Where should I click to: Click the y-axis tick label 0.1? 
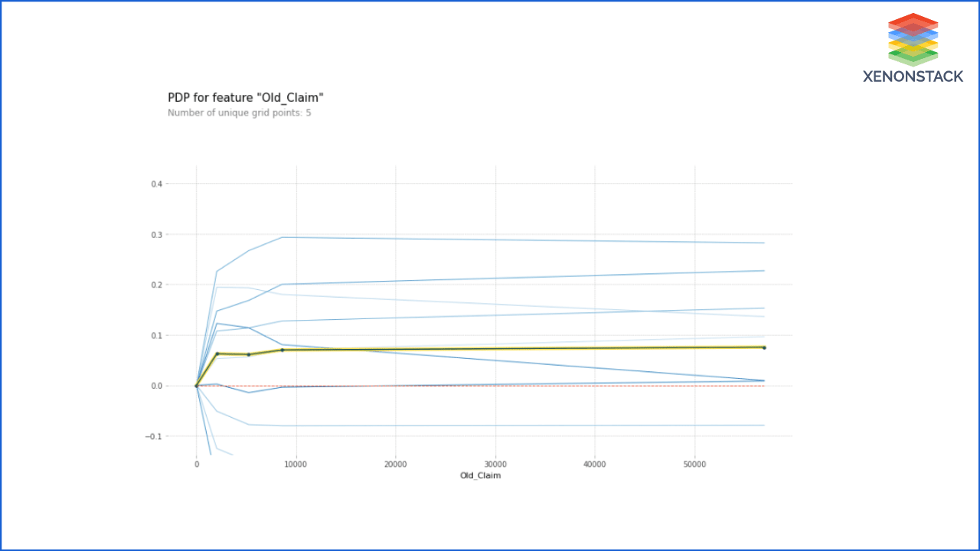click(157, 335)
